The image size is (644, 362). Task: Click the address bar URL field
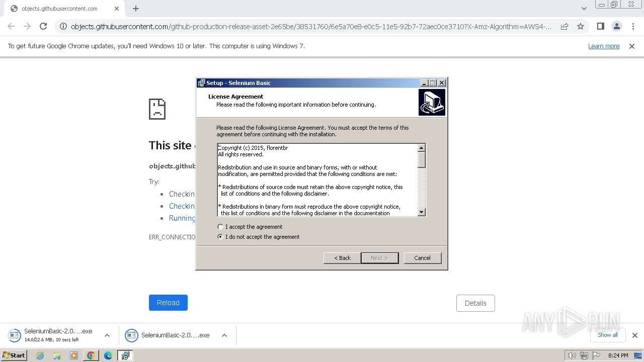tap(310, 26)
